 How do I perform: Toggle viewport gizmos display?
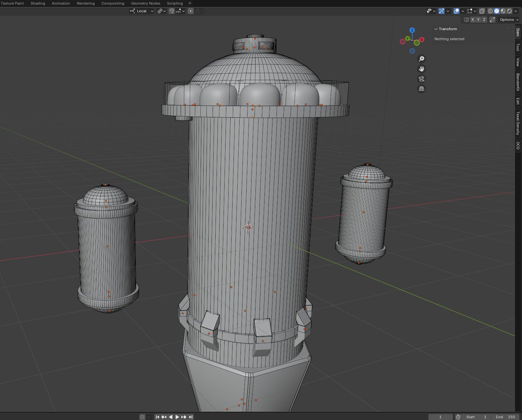pyautogui.click(x=442, y=11)
